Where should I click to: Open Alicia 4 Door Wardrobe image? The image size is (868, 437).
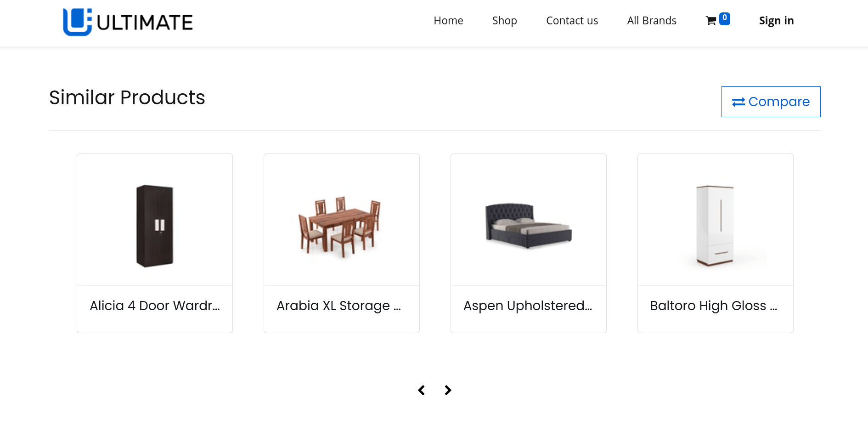pyautogui.click(x=155, y=226)
